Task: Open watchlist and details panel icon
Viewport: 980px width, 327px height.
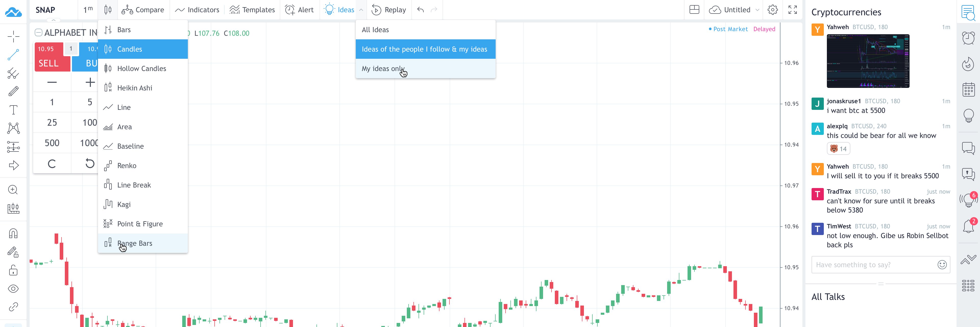Action: [x=969, y=13]
